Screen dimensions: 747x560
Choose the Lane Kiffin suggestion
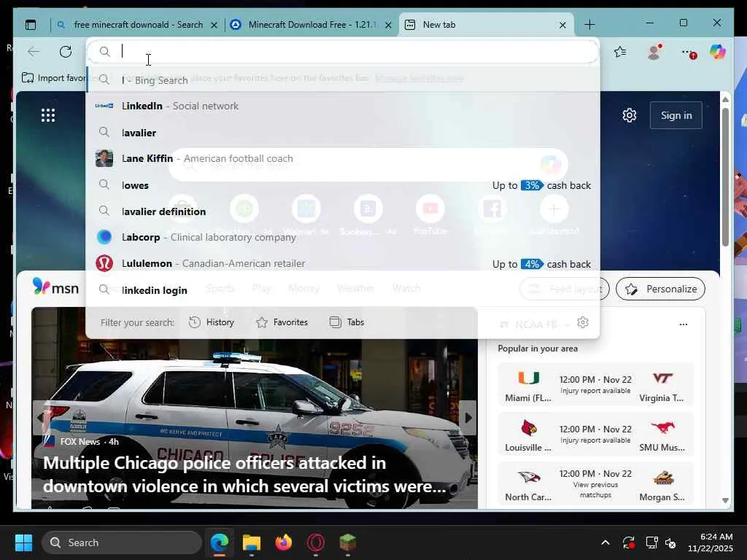[x=343, y=158]
